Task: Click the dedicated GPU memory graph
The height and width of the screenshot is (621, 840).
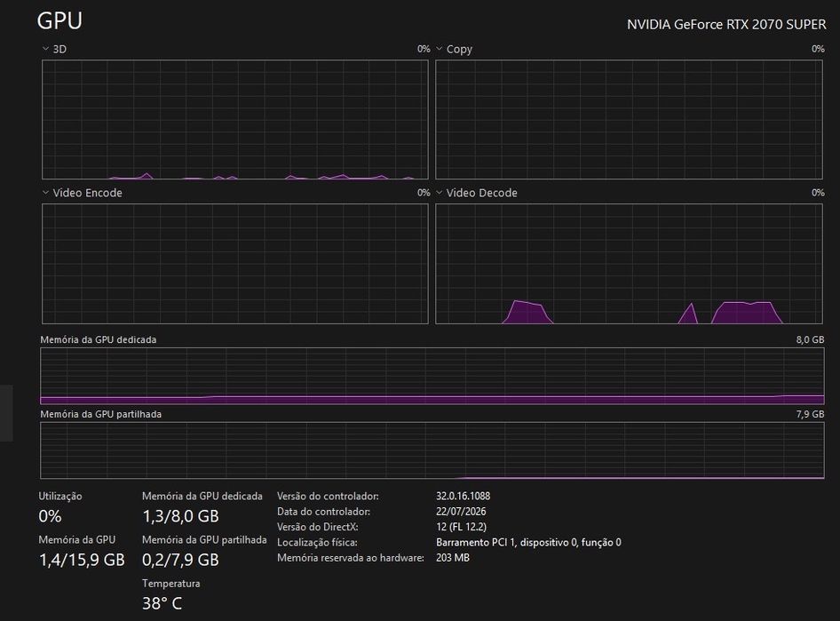Action: point(432,376)
